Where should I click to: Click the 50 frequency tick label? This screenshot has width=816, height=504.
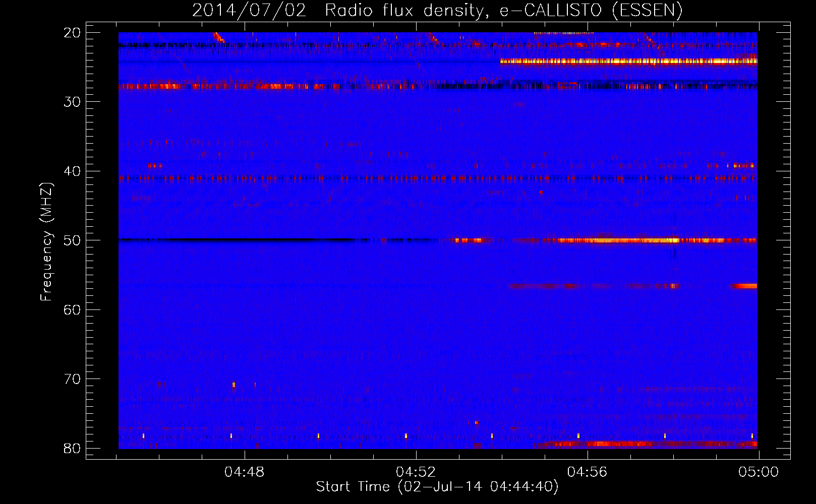pos(72,240)
